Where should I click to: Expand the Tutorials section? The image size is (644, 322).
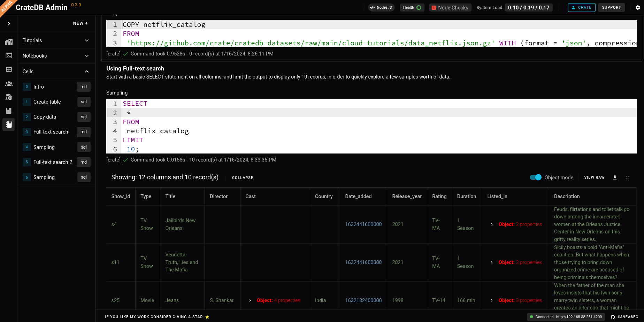(x=56, y=40)
